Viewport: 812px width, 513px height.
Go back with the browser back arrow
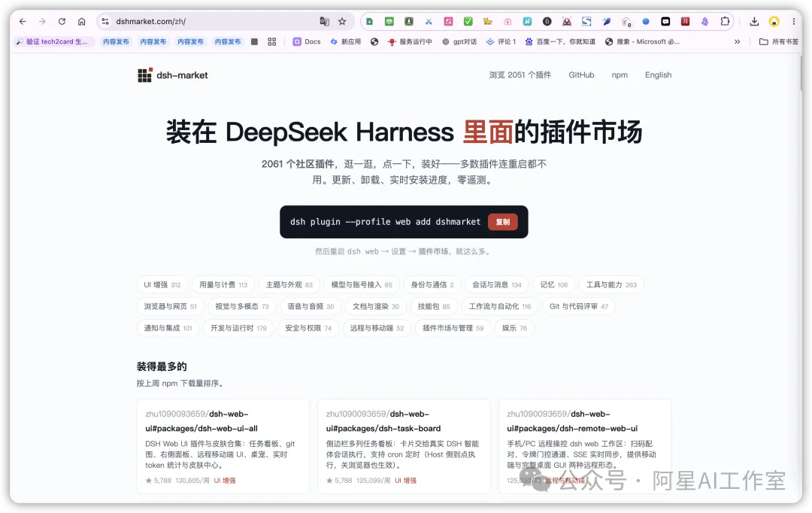pos(23,21)
